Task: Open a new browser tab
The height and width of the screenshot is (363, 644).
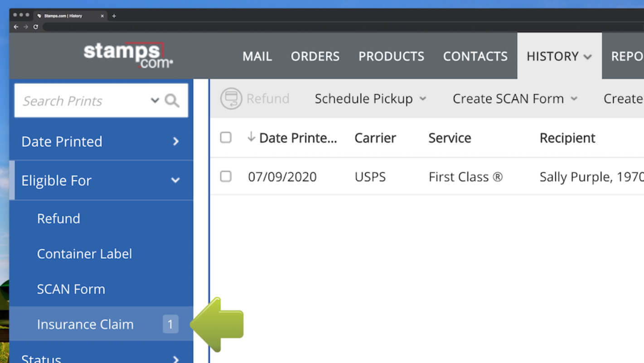Action: click(x=114, y=16)
